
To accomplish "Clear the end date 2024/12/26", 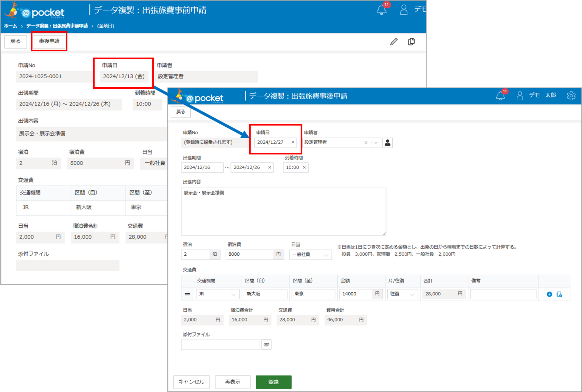I will click(270, 167).
